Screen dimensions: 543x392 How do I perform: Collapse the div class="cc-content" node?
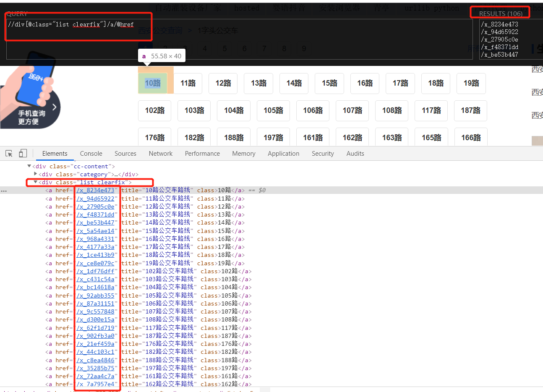[x=29, y=166]
